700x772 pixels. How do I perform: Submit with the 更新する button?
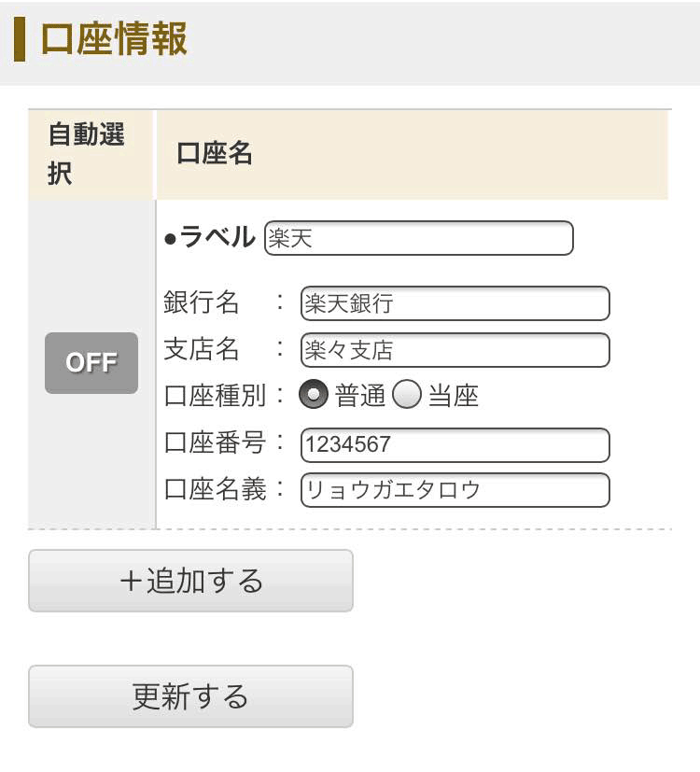pyautogui.click(x=190, y=696)
